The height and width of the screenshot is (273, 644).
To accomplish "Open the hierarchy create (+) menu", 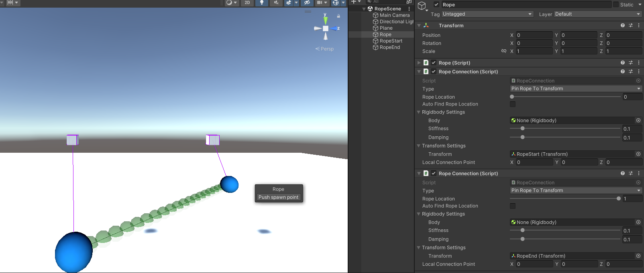I will pos(356,2).
